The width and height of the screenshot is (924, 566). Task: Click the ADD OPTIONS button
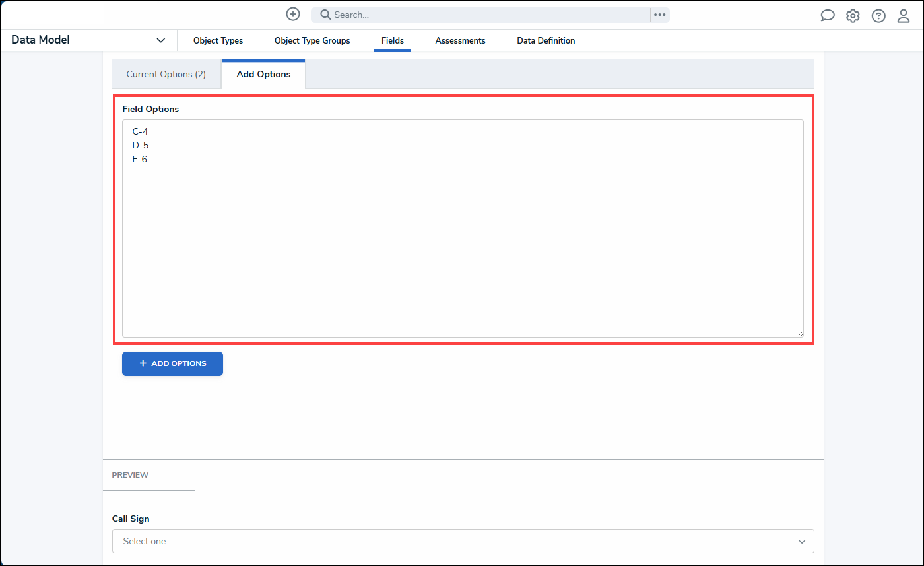172,363
